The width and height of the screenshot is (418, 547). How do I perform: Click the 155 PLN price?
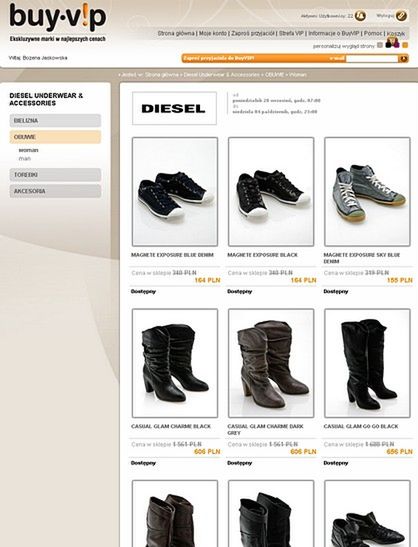click(400, 280)
